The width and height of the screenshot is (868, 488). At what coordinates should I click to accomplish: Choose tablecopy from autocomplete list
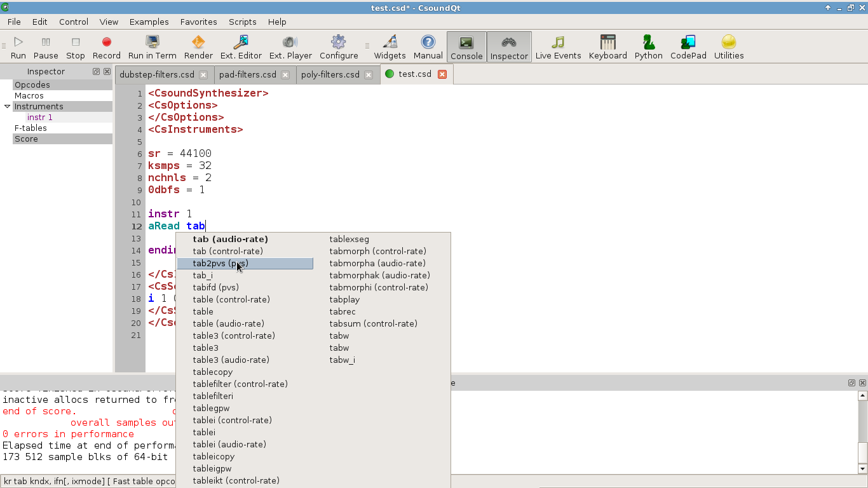pyautogui.click(x=245, y=372)
